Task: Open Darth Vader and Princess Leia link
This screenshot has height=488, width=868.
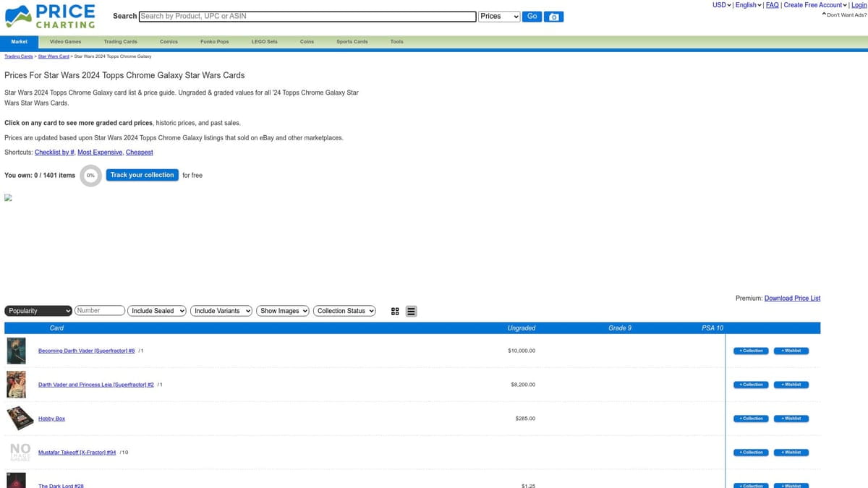Action: 96,385
